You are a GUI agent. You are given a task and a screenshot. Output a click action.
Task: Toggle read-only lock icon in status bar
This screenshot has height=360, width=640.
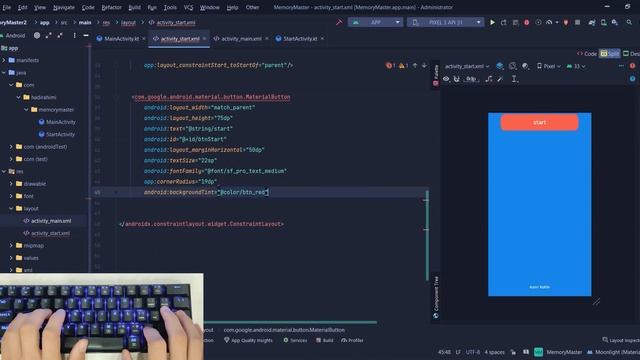coord(513,352)
